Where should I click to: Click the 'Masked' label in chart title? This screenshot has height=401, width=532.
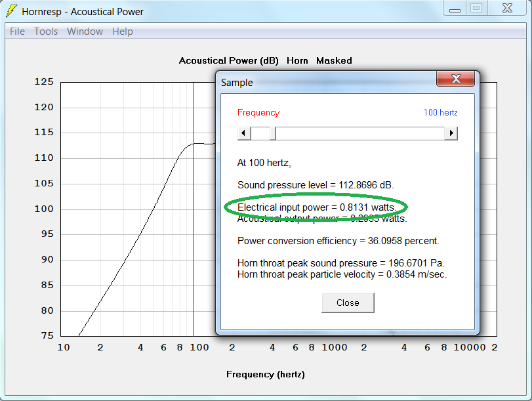(x=334, y=60)
